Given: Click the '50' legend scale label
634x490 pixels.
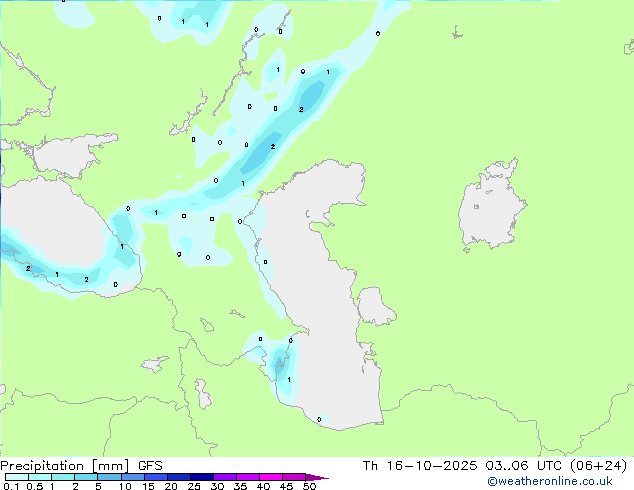Looking at the screenshot, I should coord(309,486).
